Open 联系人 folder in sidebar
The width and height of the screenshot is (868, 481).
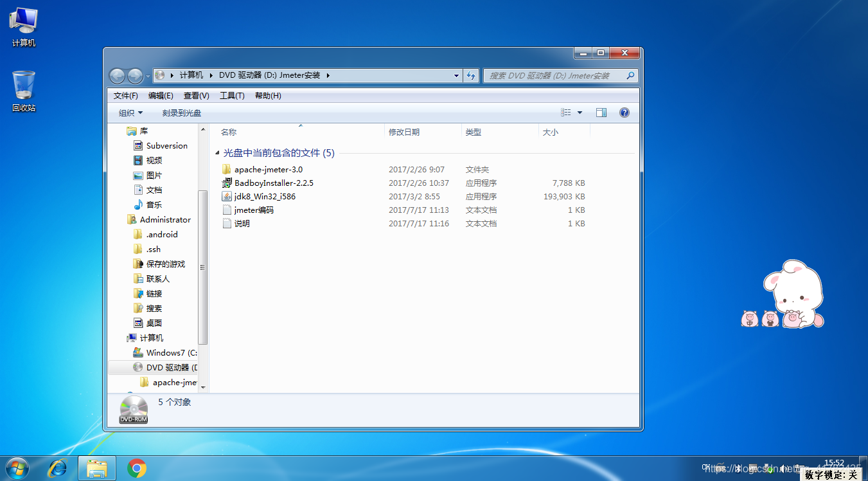152,278
